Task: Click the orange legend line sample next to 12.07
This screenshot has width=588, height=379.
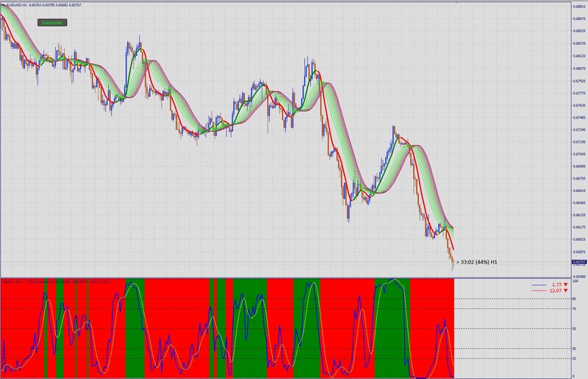Action: pos(539,291)
